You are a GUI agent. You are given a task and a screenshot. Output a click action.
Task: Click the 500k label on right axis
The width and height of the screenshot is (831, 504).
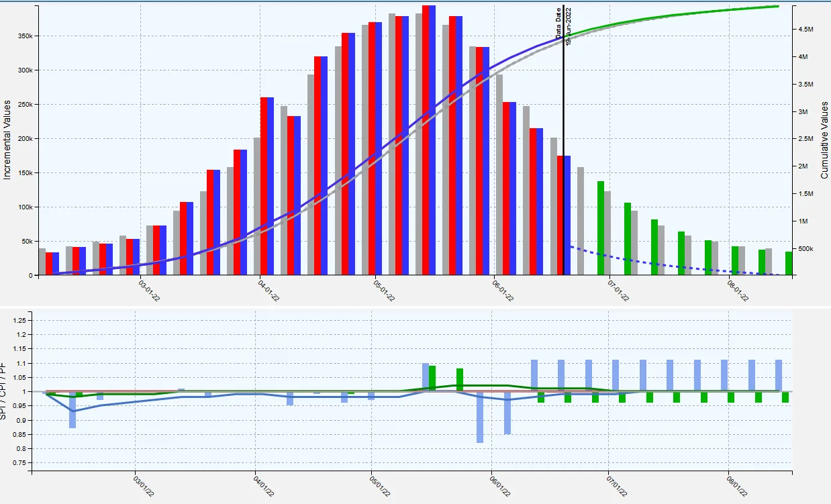[805, 249]
